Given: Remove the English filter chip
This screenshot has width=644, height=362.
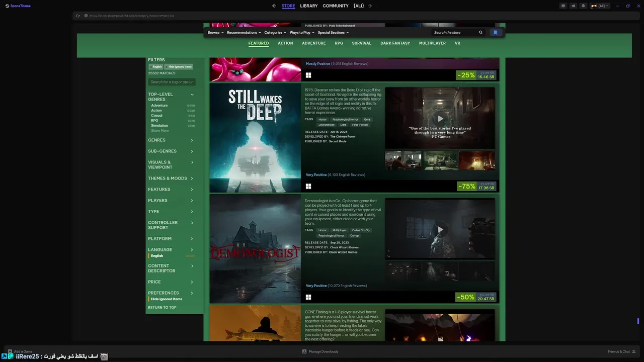Looking at the screenshot, I should click(156, 67).
